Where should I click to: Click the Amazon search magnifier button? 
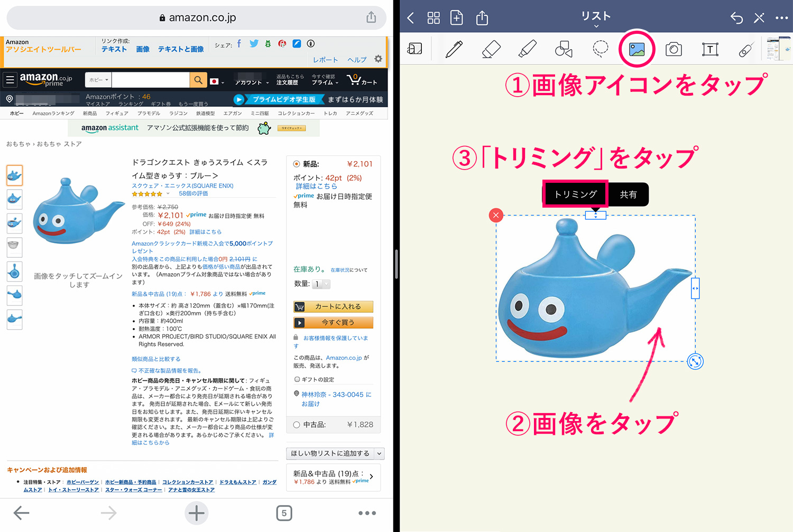(x=198, y=80)
